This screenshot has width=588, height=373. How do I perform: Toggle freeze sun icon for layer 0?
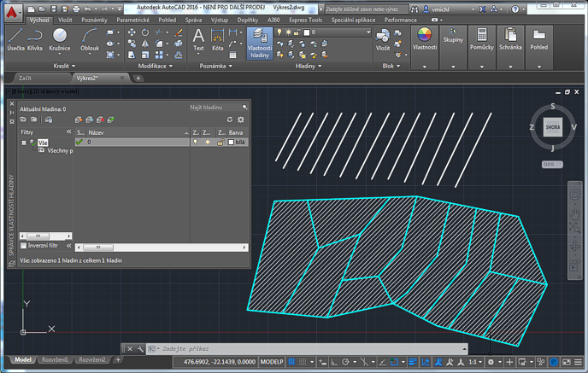coord(208,143)
